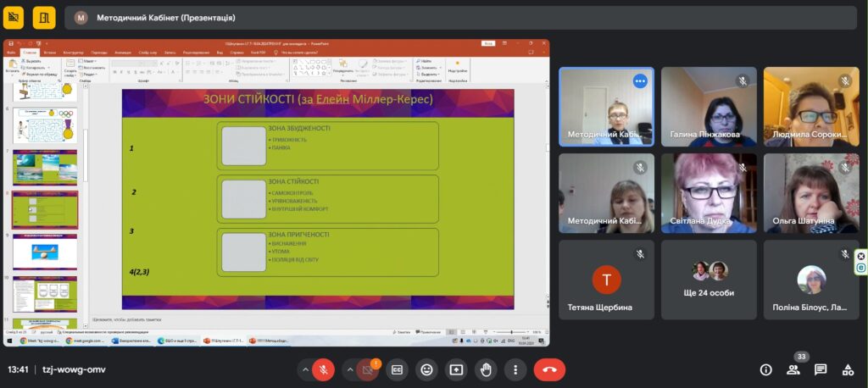
Task: Open the Раздел dropdown in ribbon
Action: pos(88,75)
